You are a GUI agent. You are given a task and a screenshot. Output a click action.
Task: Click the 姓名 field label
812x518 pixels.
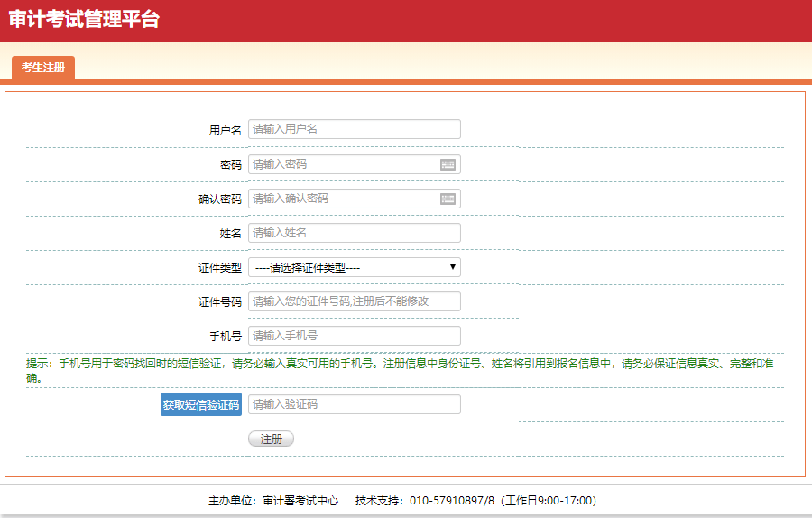point(230,234)
